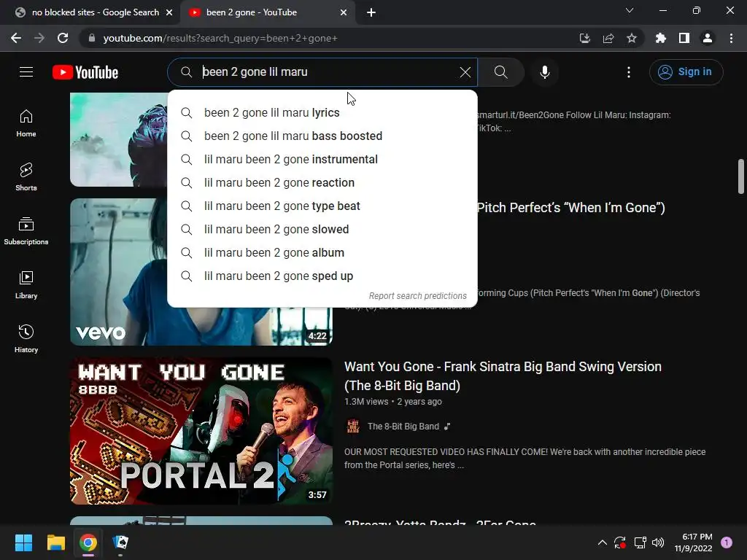Select suggestion 'been 2 gone lil maru lyrics'
Image resolution: width=747 pixels, height=560 pixels.
click(322, 113)
